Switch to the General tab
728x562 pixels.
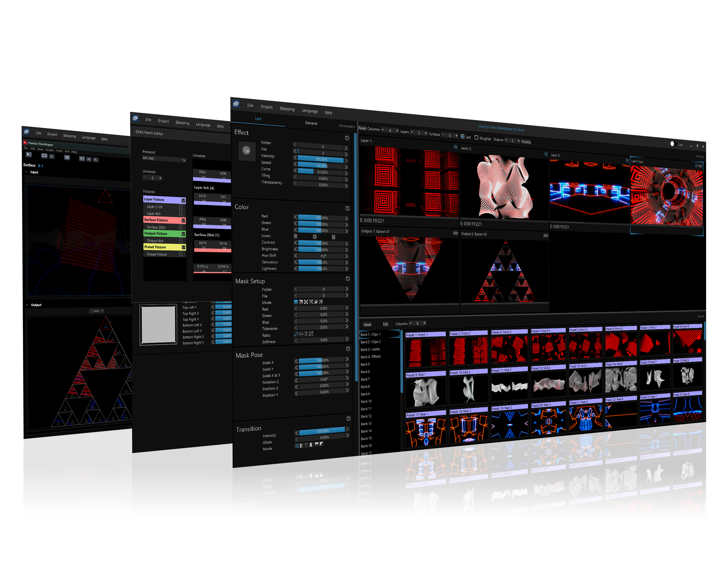(x=311, y=123)
